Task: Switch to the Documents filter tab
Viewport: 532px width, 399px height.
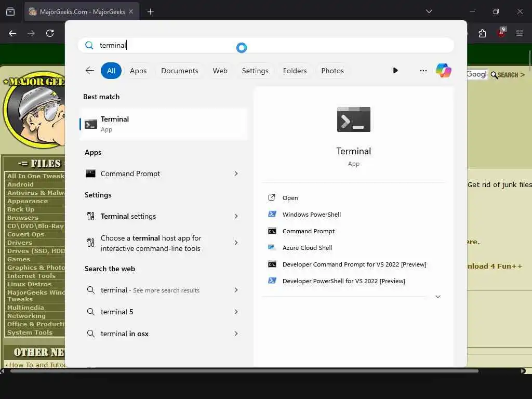Action: coord(179,71)
